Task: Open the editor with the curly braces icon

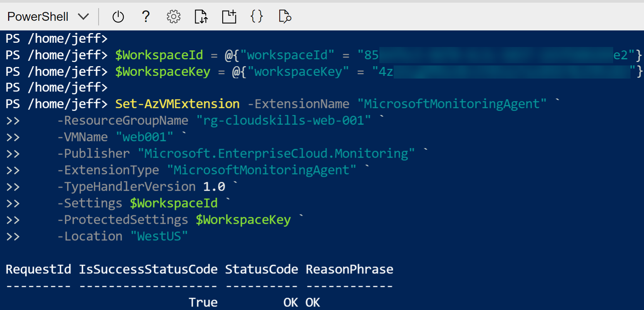Action: point(257,17)
